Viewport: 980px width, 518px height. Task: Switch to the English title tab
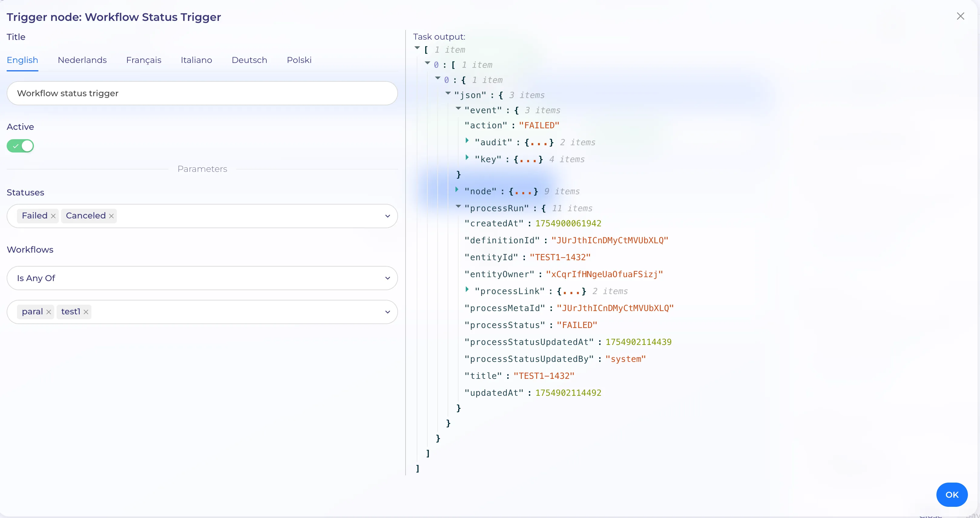(x=22, y=60)
